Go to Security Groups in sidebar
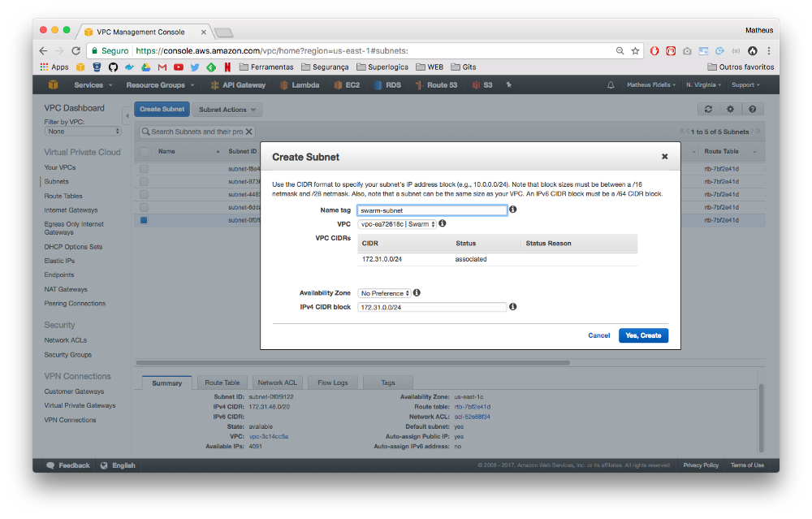The image size is (812, 519). tap(68, 354)
